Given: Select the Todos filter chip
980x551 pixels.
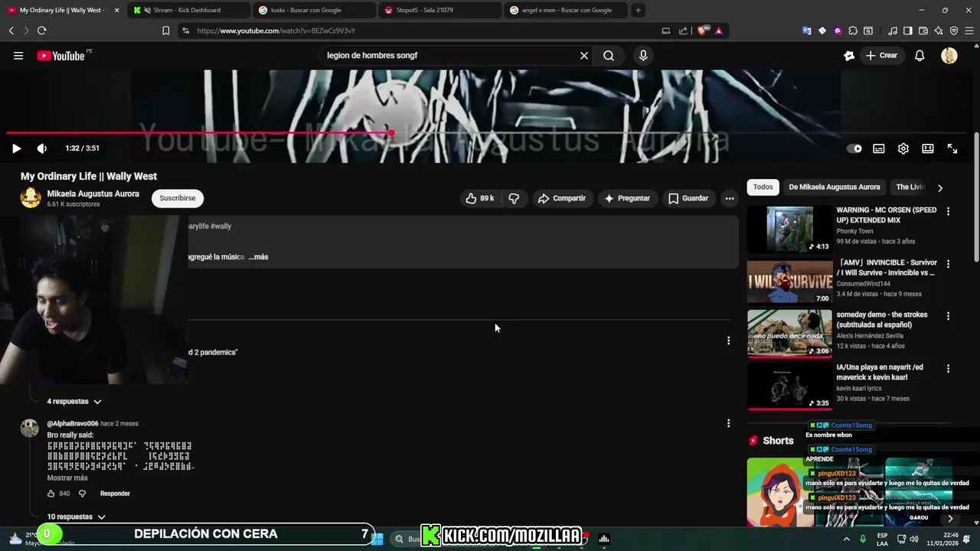Looking at the screenshot, I should click(763, 187).
